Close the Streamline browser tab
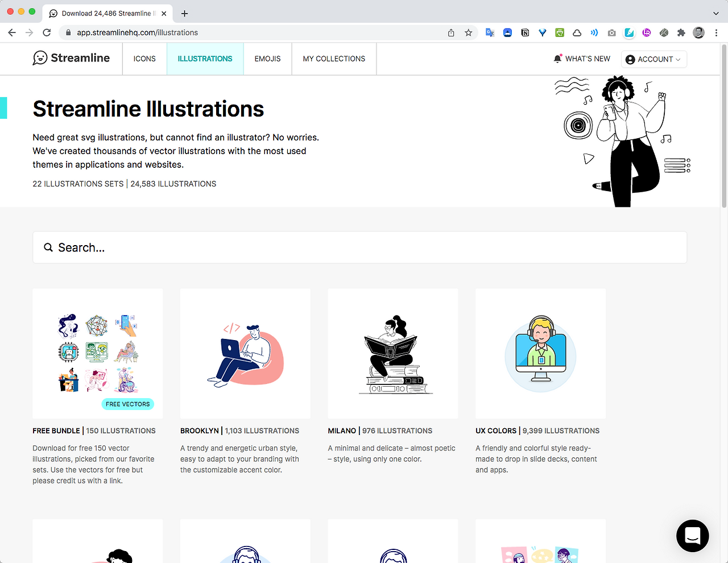Viewport: 728px width, 563px height. tap(164, 13)
